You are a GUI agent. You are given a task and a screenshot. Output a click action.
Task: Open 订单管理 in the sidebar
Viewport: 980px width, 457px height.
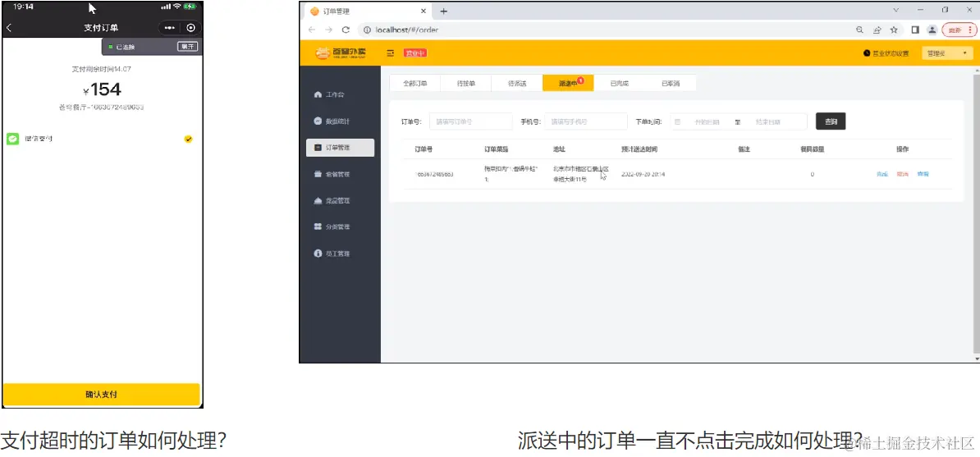click(340, 148)
